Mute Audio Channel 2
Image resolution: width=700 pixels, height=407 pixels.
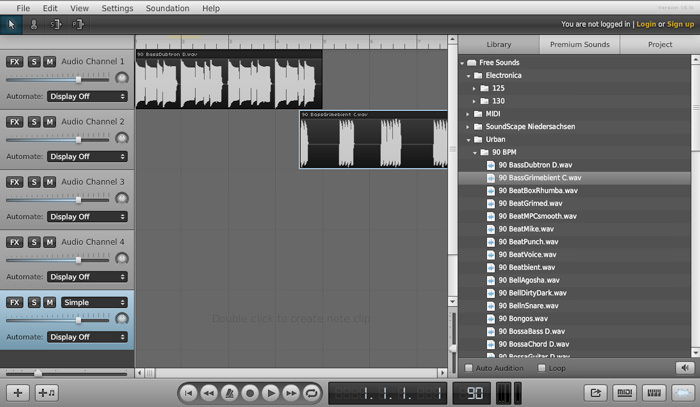coord(50,122)
